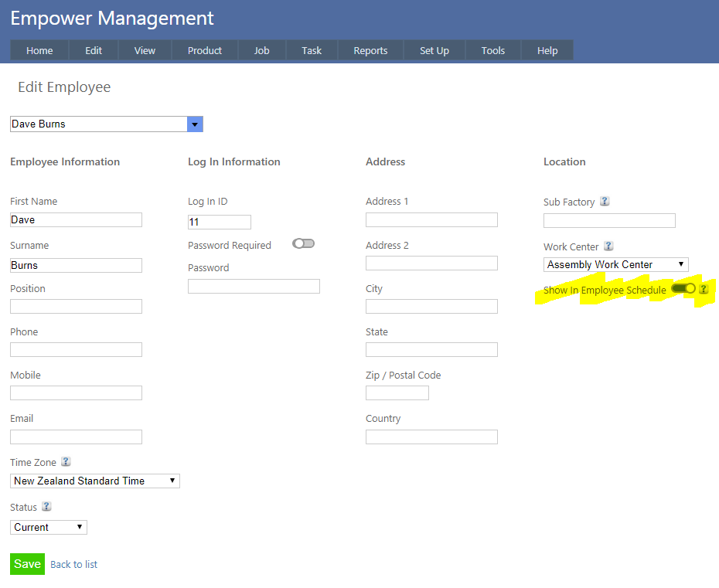This screenshot has width=719, height=588.
Task: Follow the Back to list link
Action: (73, 564)
